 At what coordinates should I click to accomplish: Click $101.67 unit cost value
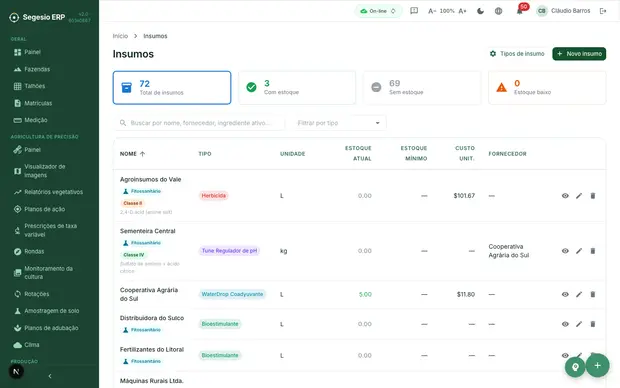pos(464,196)
